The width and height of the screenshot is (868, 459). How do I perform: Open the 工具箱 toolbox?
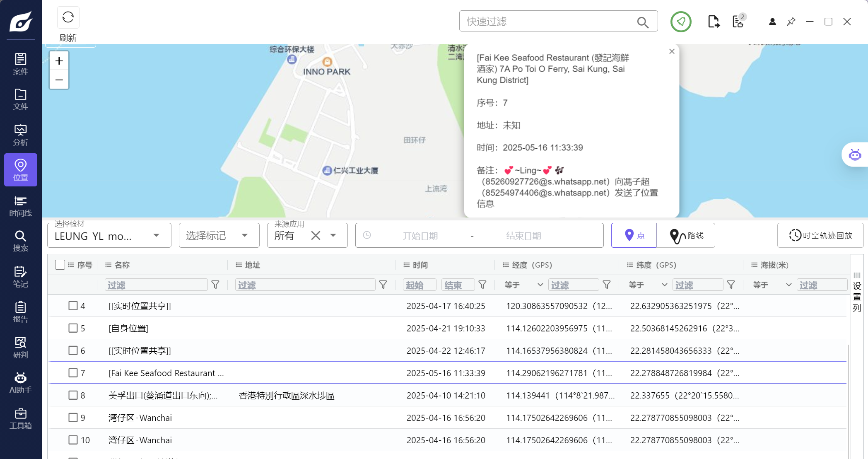tap(20, 418)
